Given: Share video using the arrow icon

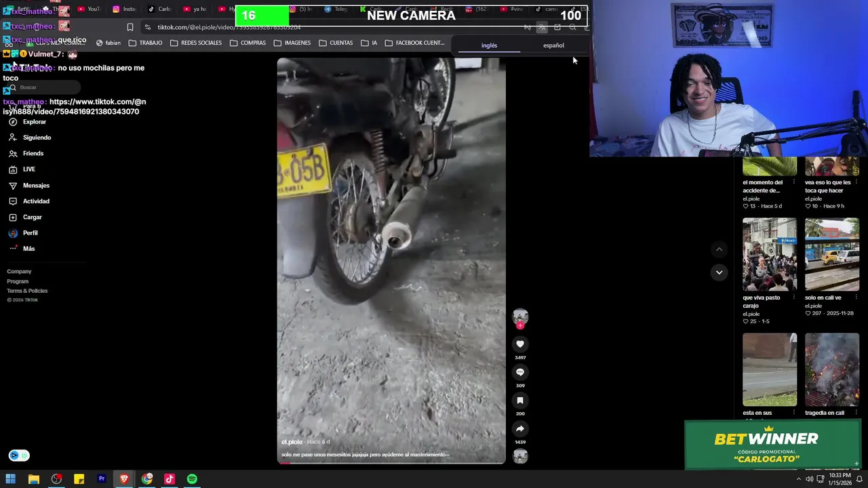Looking at the screenshot, I should [520, 428].
